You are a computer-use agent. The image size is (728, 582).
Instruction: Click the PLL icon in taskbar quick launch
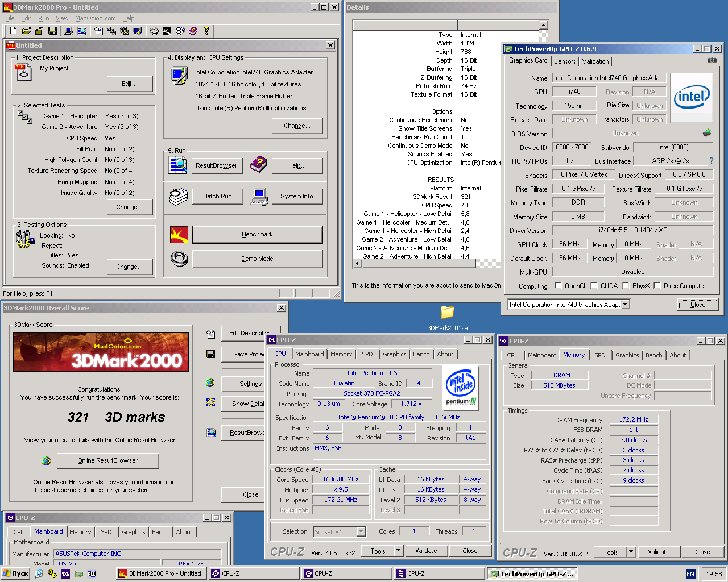coord(92,574)
